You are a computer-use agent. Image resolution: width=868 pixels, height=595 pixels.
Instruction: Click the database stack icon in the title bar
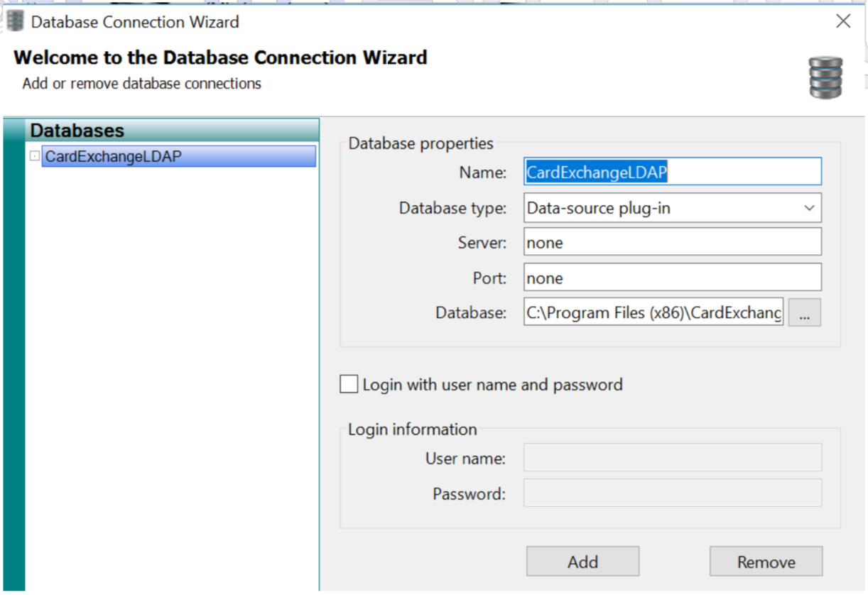point(15,21)
